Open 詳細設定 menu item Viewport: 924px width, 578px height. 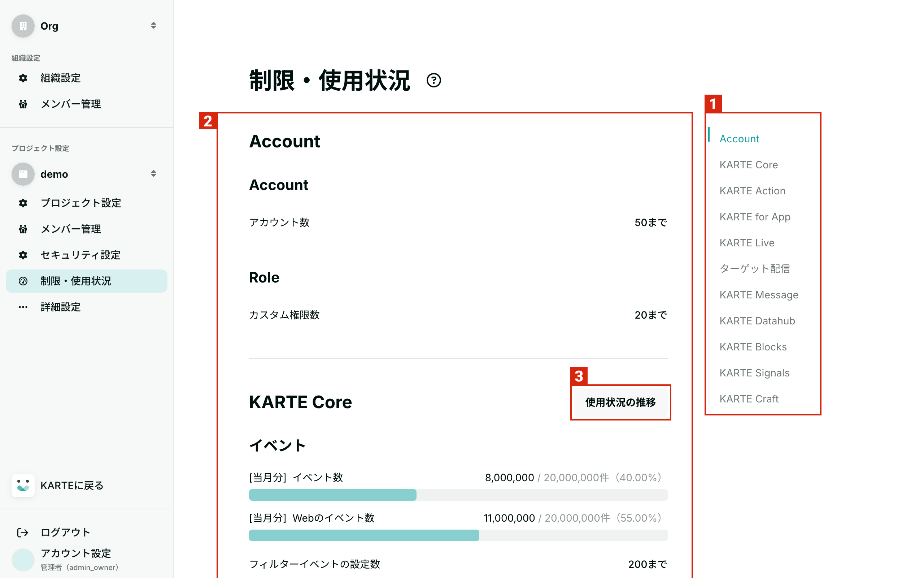coord(87,307)
